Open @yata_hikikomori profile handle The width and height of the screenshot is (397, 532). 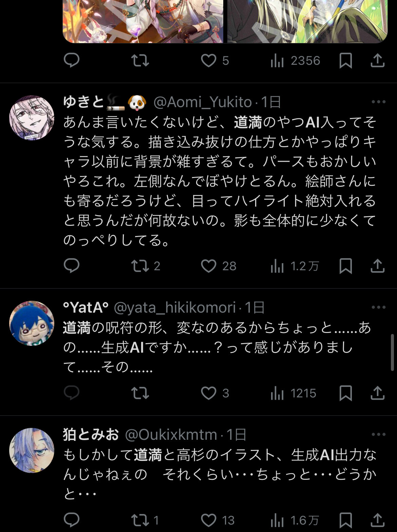click(175, 308)
